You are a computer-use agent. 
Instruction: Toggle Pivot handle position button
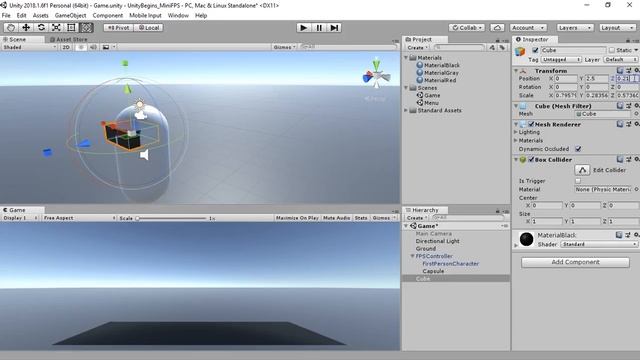click(x=118, y=28)
